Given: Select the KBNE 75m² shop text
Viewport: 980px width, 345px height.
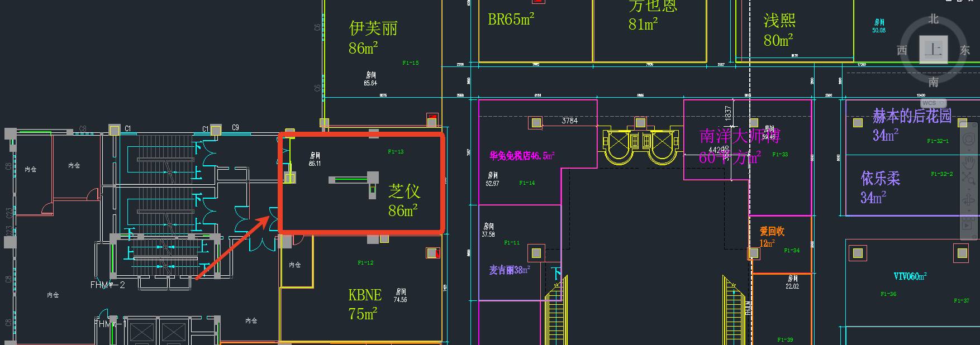Looking at the screenshot, I should click(364, 304).
